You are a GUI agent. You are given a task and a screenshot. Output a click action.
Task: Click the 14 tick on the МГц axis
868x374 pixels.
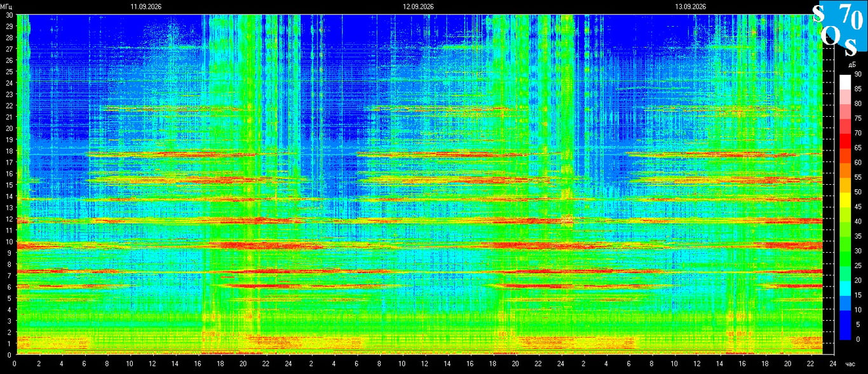9,196
